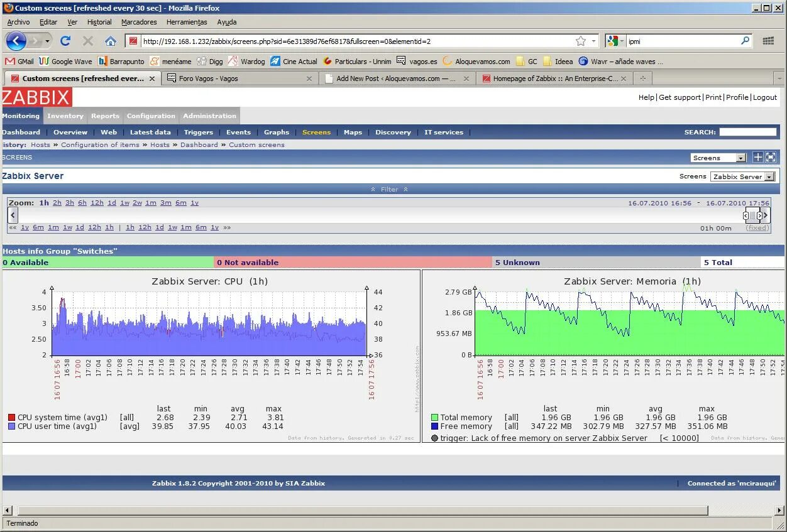
Task: Toggle the fixed period link
Action: 757,228
